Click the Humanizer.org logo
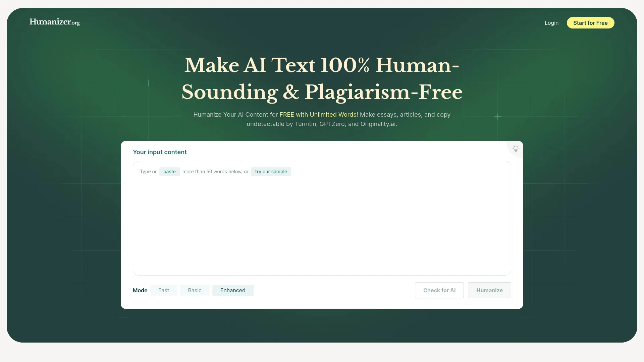The width and height of the screenshot is (644, 362). (55, 22)
